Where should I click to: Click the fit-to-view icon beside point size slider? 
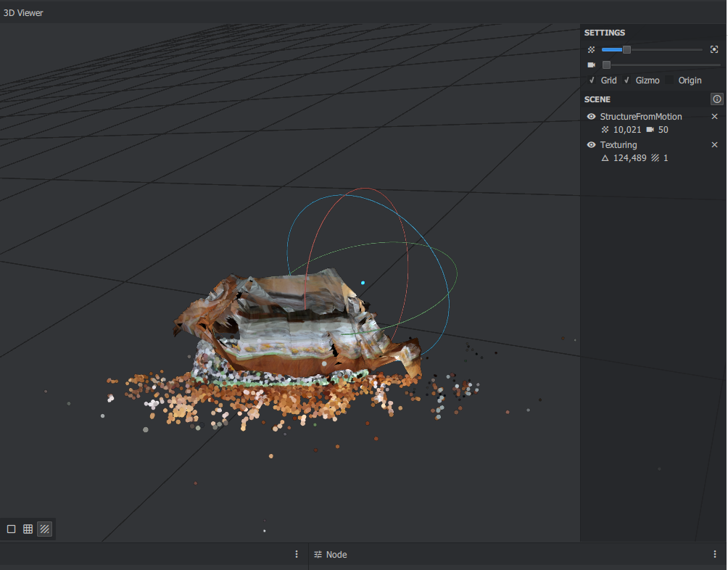click(714, 49)
